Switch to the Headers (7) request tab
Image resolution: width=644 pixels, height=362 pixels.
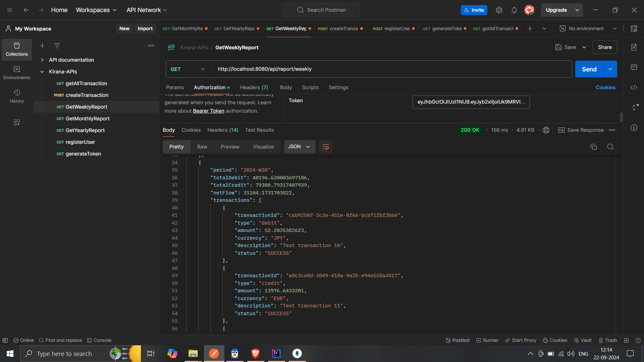(x=254, y=87)
